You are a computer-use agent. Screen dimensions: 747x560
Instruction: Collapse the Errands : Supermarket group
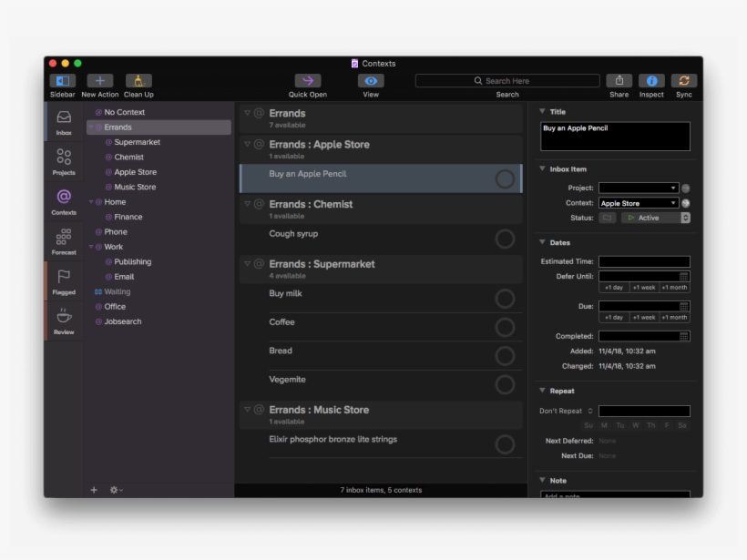(247, 263)
